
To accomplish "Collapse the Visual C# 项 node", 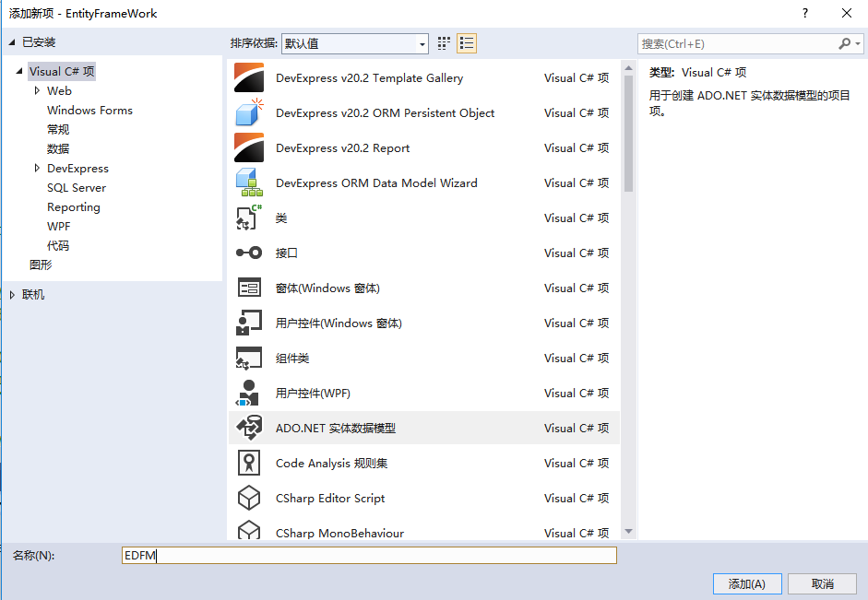I will pyautogui.click(x=19, y=71).
